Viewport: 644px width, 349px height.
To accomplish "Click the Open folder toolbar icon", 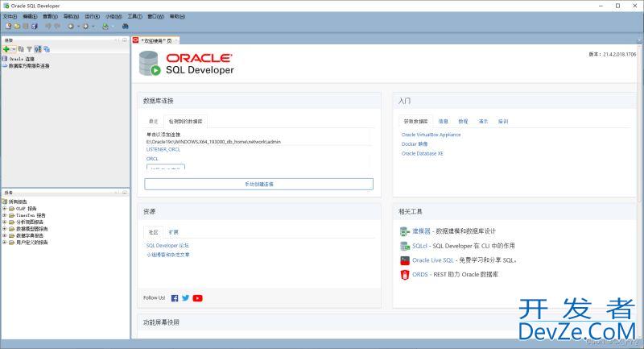I will tap(17, 27).
